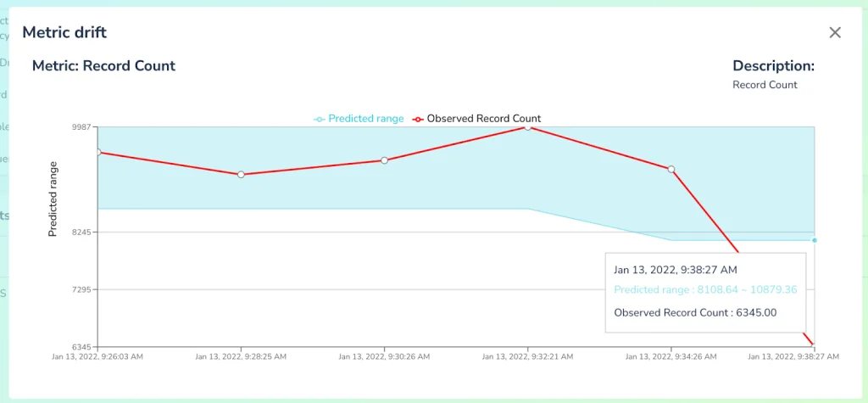Click the cyan predicted range end marker
The height and width of the screenshot is (403, 868).
pos(814,240)
